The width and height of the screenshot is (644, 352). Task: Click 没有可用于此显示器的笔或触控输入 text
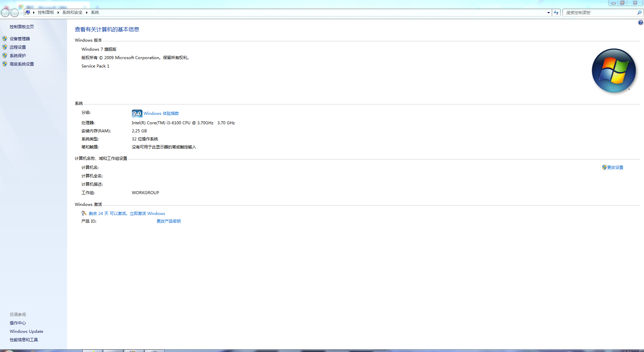pos(164,147)
